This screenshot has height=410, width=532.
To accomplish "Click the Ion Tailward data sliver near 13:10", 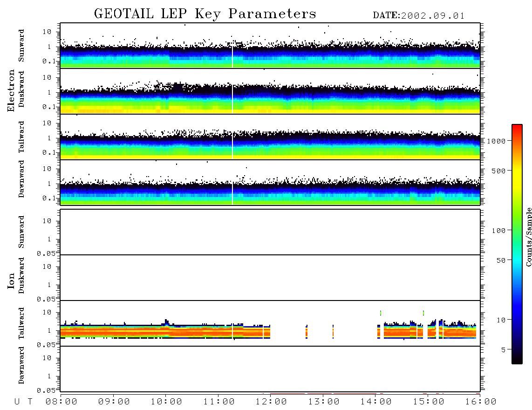I will 333,332.
